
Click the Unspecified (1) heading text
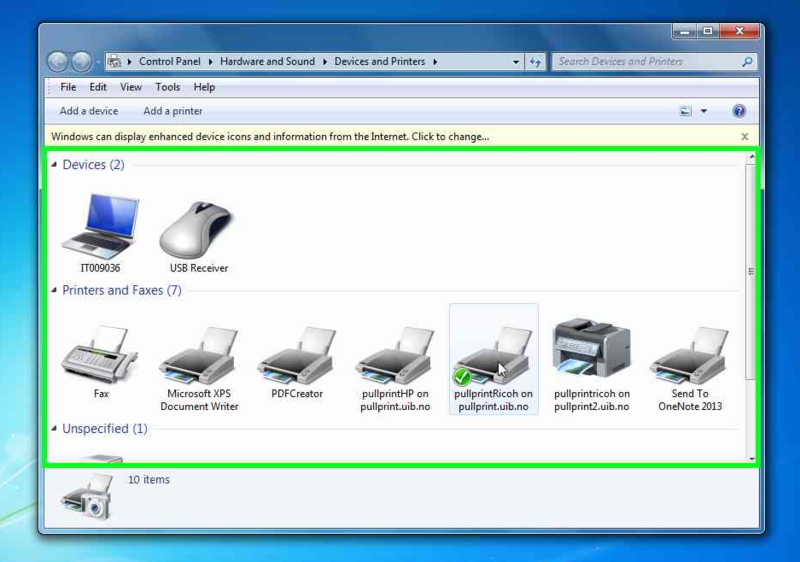105,428
